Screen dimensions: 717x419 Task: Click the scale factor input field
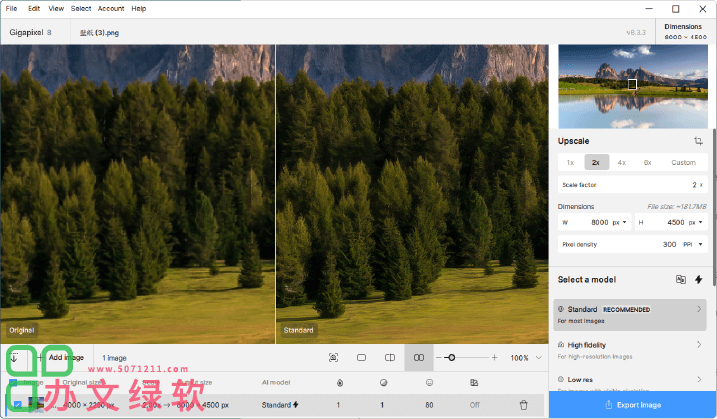pos(633,185)
